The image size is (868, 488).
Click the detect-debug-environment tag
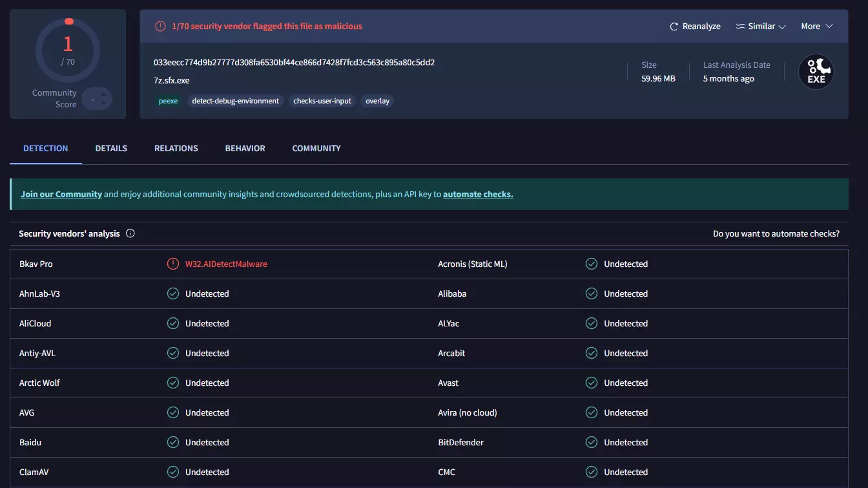[236, 101]
